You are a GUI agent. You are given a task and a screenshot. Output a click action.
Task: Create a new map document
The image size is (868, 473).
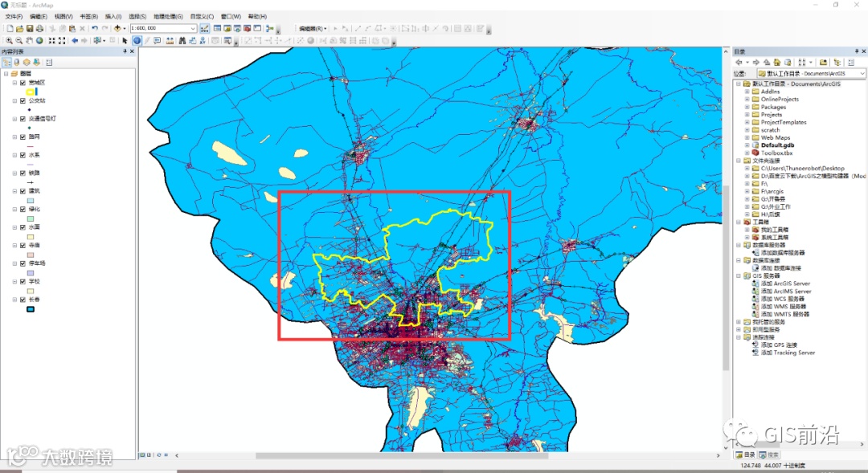point(10,28)
